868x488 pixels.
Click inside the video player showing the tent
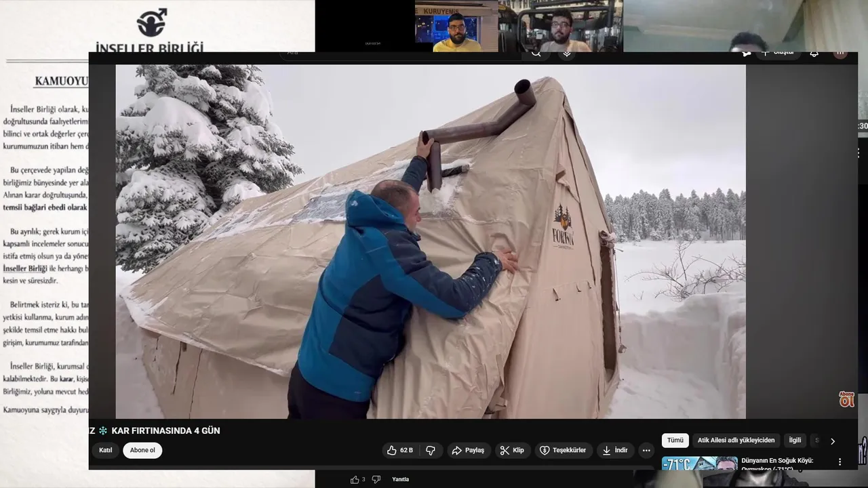(431, 241)
